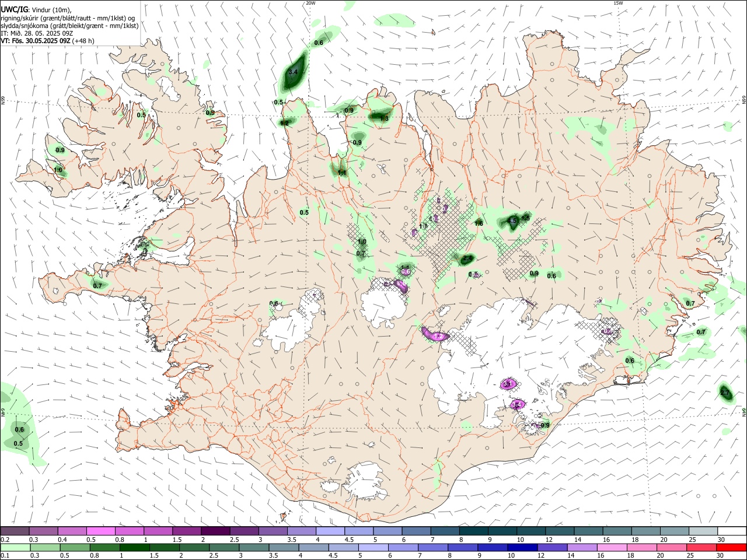
Task: Select the light green lower swatch between 0.3 and 0.5
Action: pyautogui.click(x=46, y=548)
